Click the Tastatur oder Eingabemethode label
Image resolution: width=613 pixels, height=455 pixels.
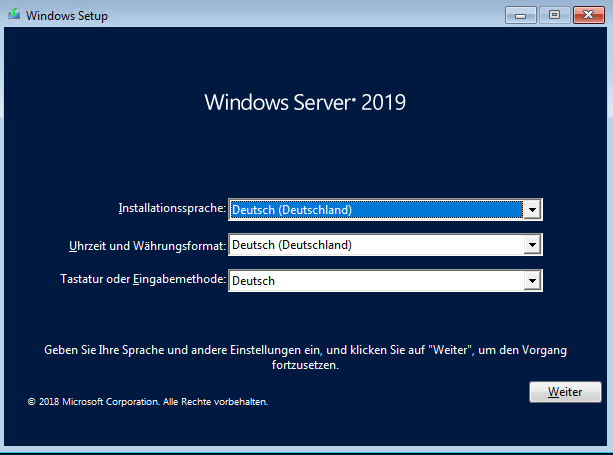pos(143,279)
